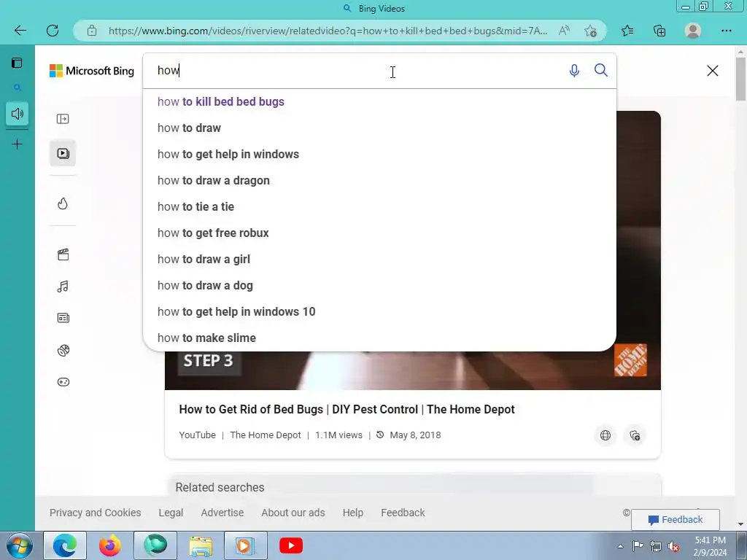The image size is (747, 560).
Task: Open video title 'How to Get Rid of Bed Bugs'
Action: 347,409
